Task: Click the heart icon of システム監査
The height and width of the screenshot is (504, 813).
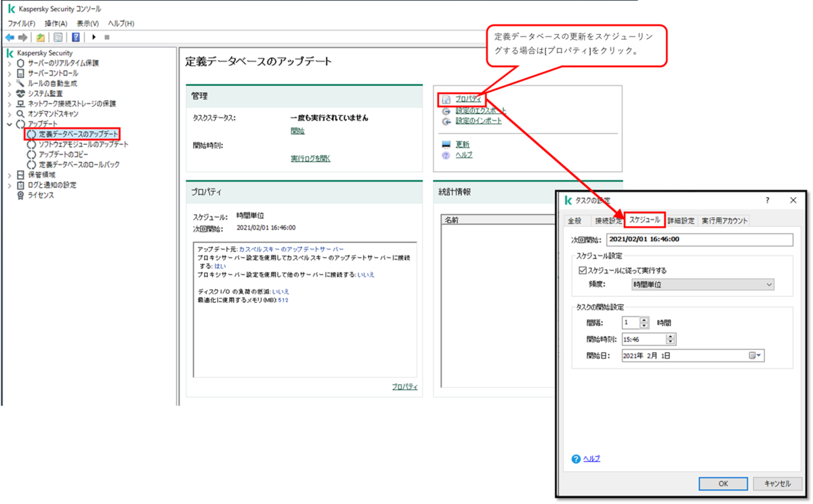Action: pos(20,93)
